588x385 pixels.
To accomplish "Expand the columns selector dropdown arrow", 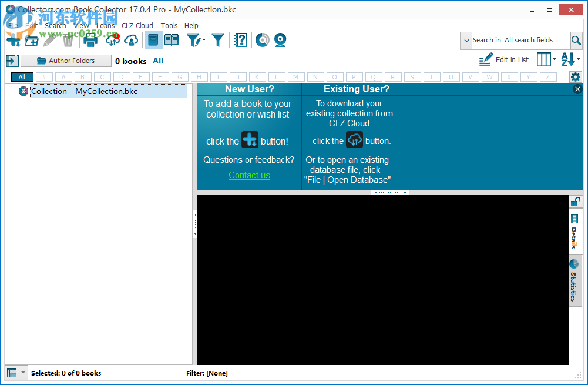I will click(x=555, y=59).
